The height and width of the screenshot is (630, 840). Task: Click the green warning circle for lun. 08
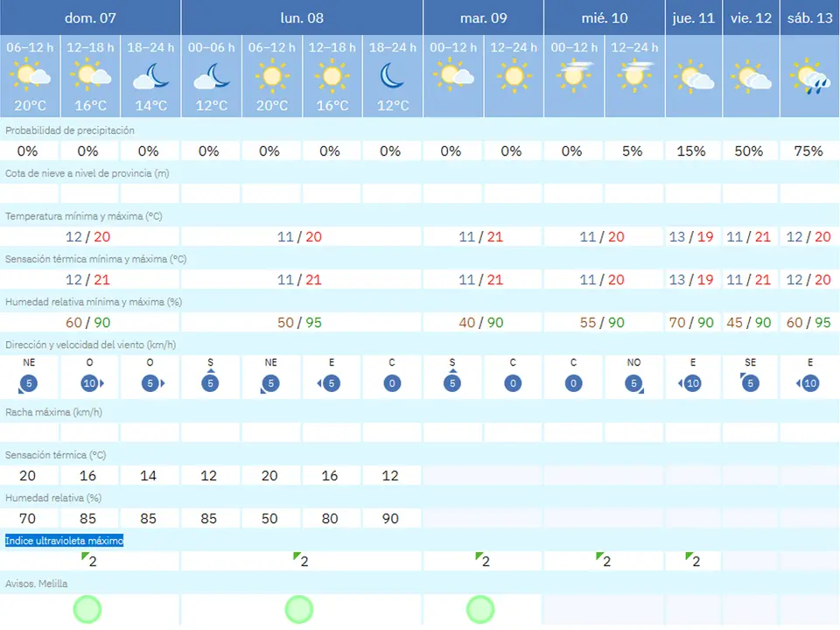coord(299,609)
